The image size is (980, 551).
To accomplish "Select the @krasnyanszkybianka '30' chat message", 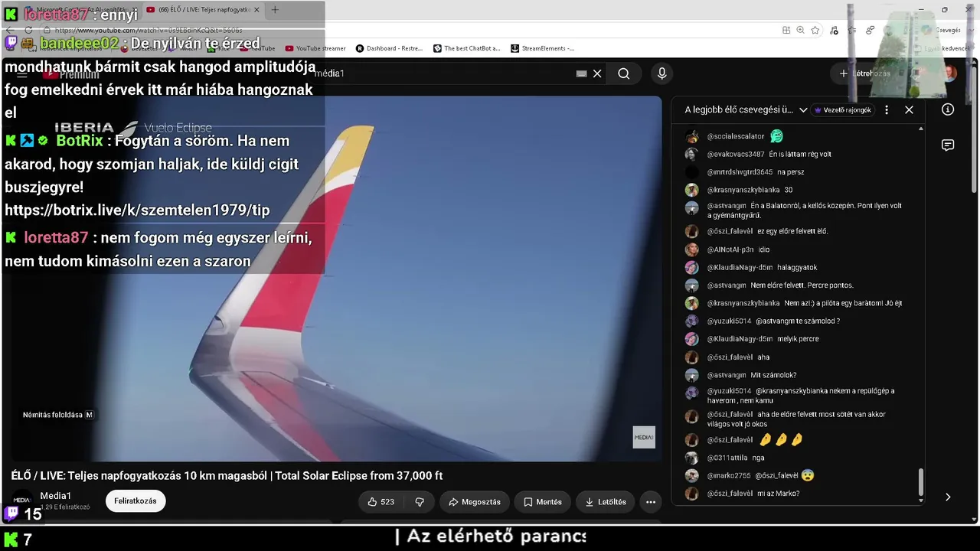I will pyautogui.click(x=789, y=190).
